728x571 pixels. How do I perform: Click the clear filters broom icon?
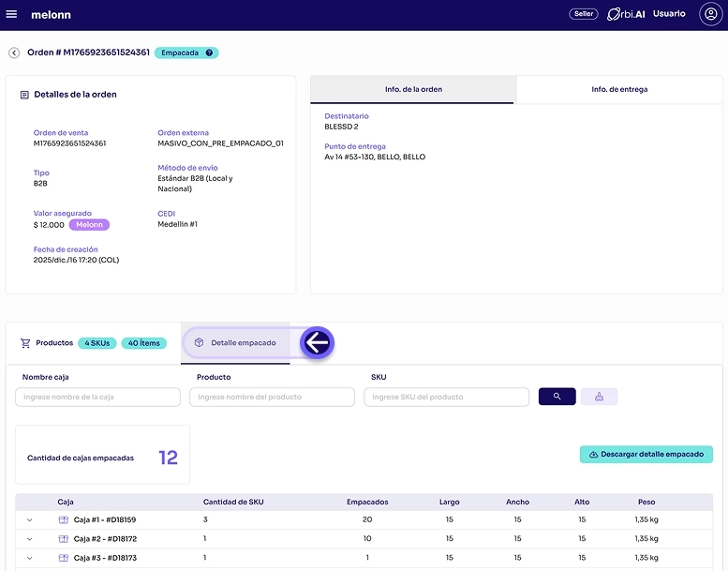599,397
